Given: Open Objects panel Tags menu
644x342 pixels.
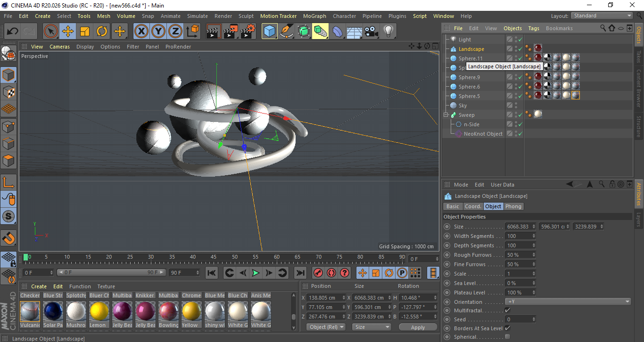Looking at the screenshot, I should tap(534, 28).
